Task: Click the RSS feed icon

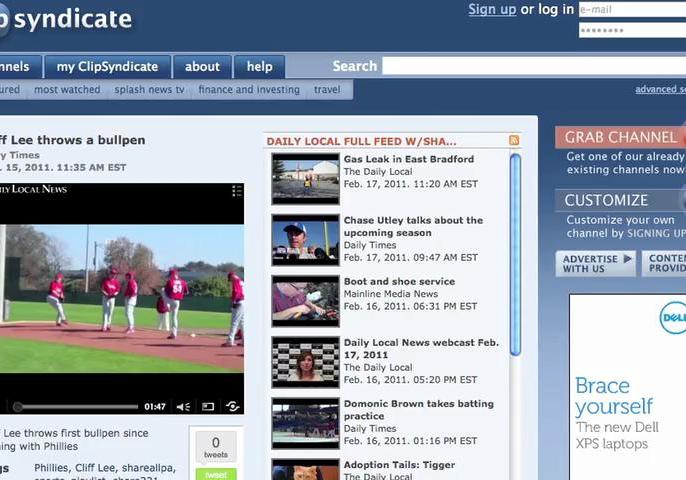Action: pos(514,141)
